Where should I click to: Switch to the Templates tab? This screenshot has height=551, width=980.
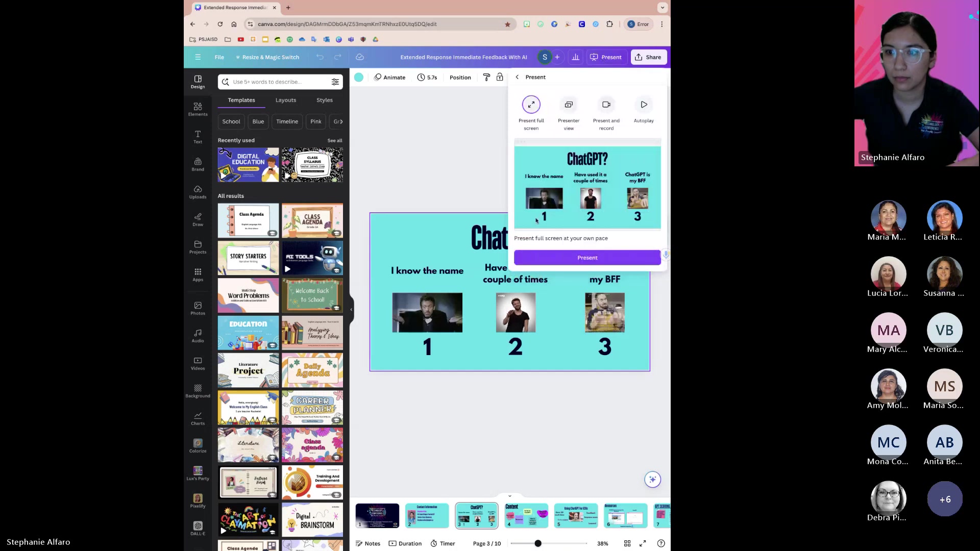click(241, 100)
